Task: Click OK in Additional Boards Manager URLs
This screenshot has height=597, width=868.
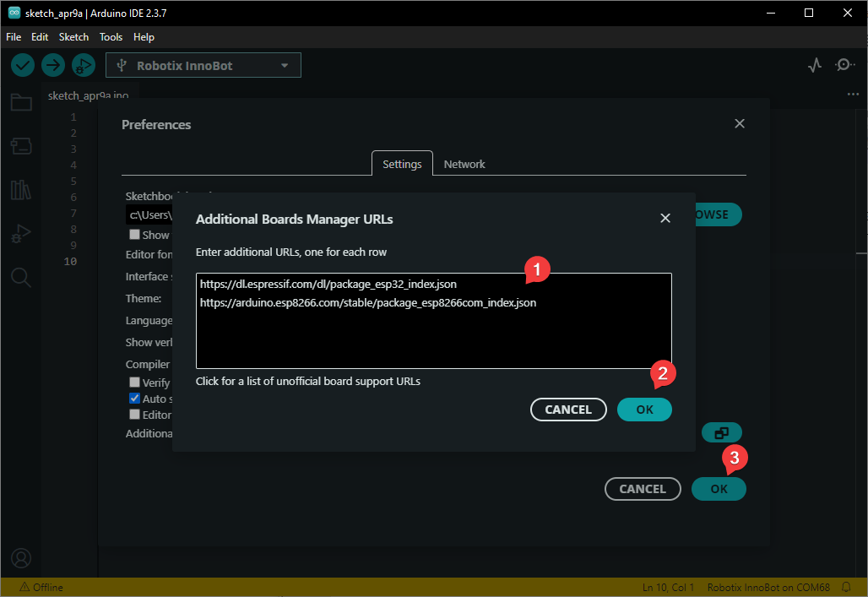Action: [x=644, y=410]
